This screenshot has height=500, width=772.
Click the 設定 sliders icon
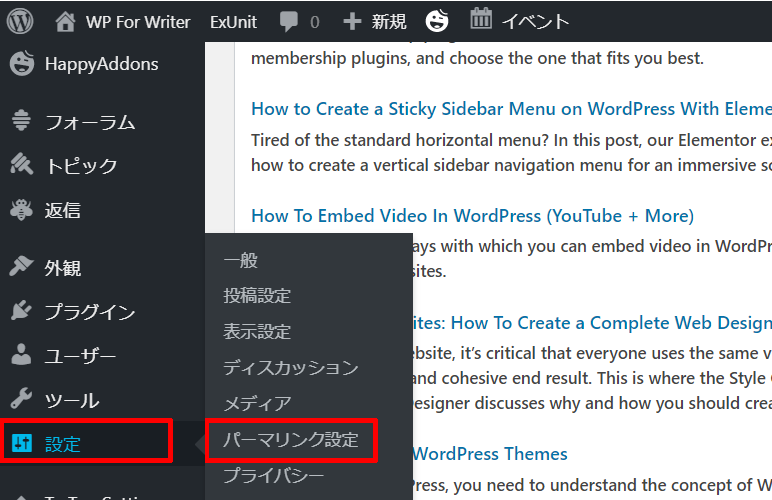[x=22, y=443]
